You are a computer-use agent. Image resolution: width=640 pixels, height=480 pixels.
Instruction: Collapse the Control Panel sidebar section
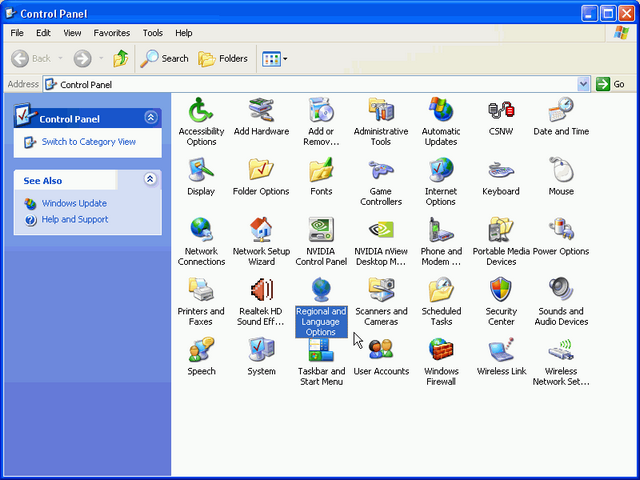(x=150, y=118)
